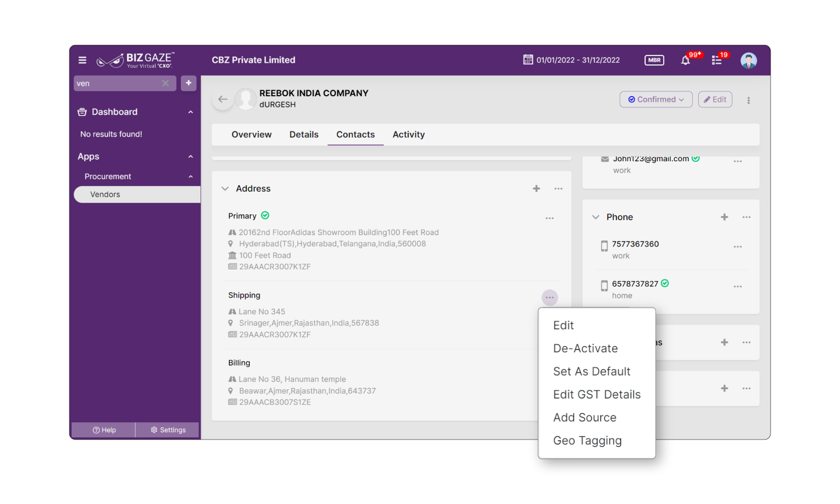Click the plus button beside search

[x=189, y=83]
